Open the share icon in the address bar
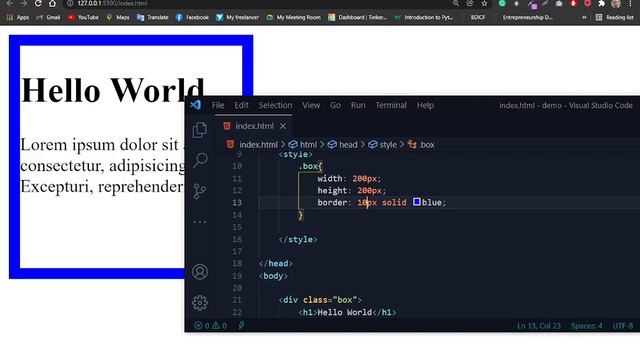The width and height of the screenshot is (640, 360). click(470, 4)
